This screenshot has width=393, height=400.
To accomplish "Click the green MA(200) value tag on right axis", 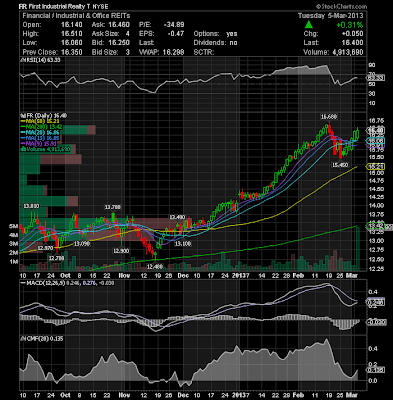I will click(376, 226).
